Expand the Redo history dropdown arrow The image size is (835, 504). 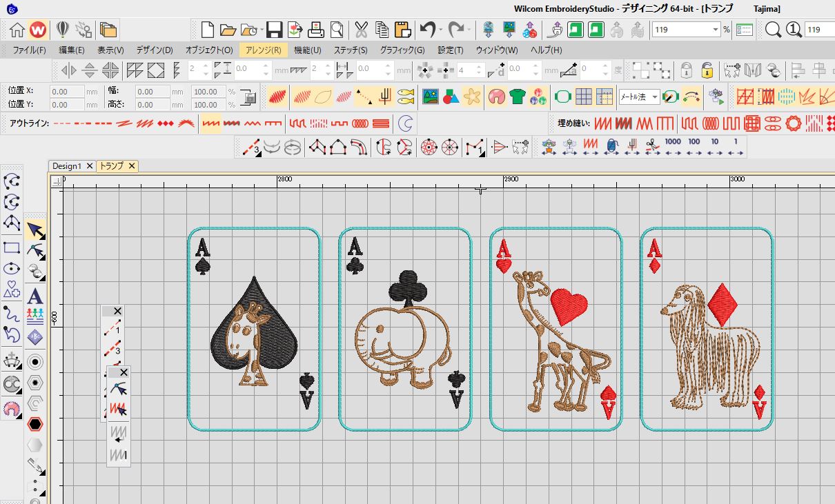coord(469,30)
